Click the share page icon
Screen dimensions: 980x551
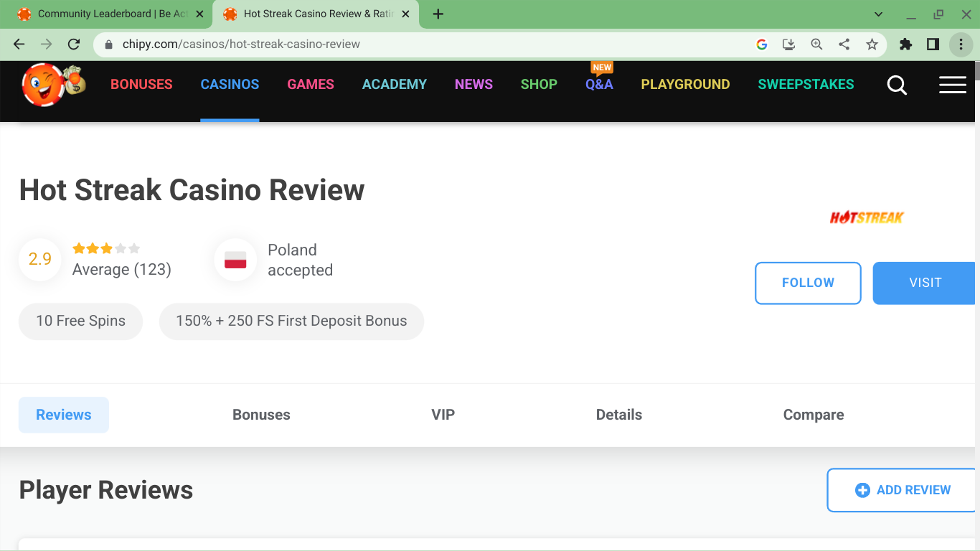click(844, 44)
